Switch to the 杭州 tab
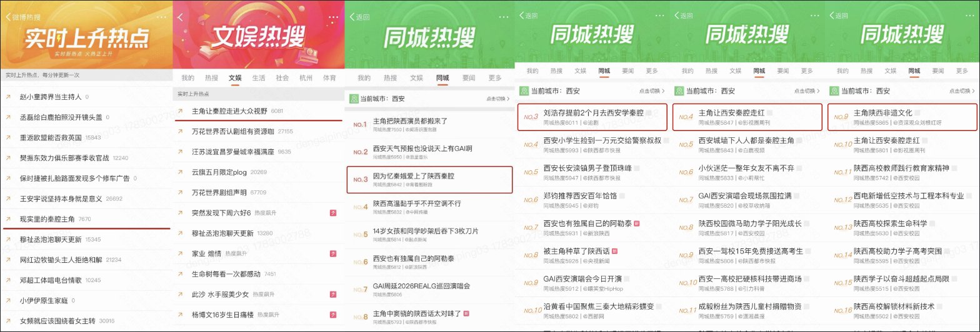The image size is (980, 332). [x=306, y=78]
